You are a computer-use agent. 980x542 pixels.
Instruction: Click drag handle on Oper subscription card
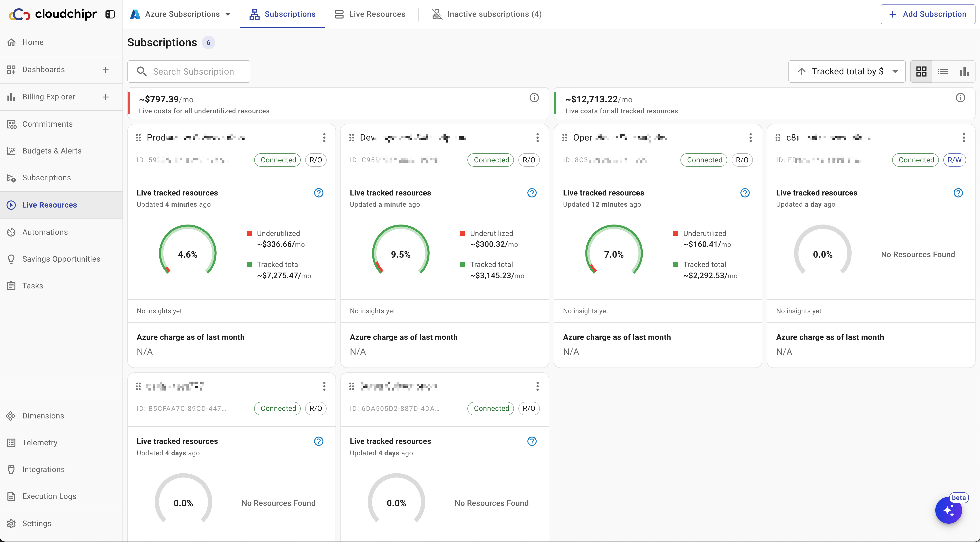[x=565, y=138]
